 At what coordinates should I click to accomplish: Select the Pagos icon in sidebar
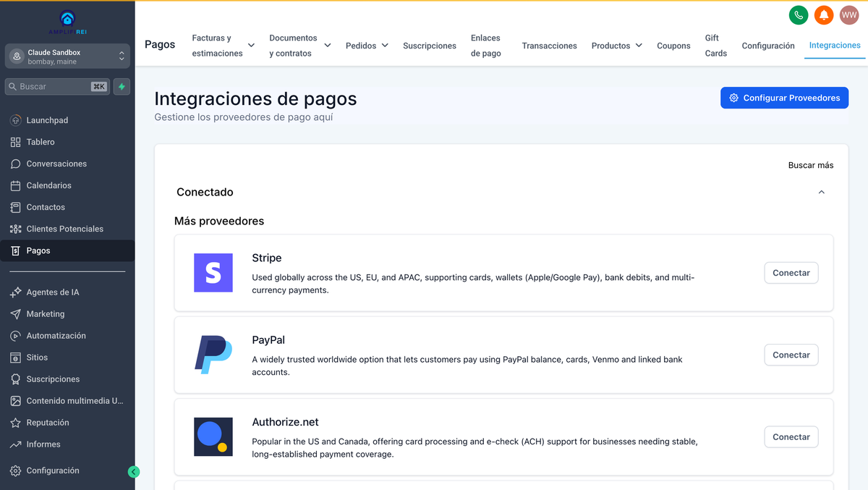point(16,250)
